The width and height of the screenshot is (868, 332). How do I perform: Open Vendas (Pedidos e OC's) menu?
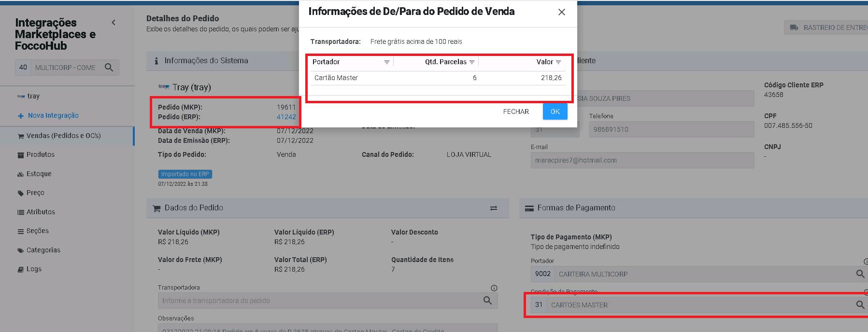(x=67, y=136)
